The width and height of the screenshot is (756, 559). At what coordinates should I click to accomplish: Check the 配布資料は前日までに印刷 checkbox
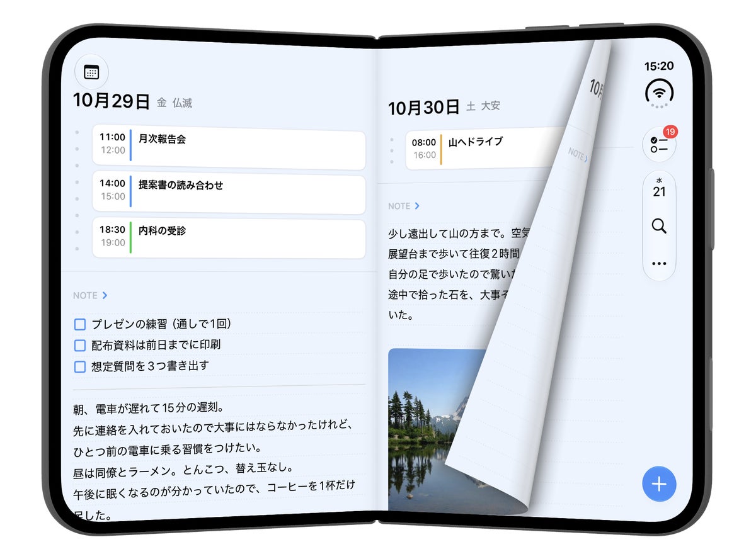(x=80, y=346)
